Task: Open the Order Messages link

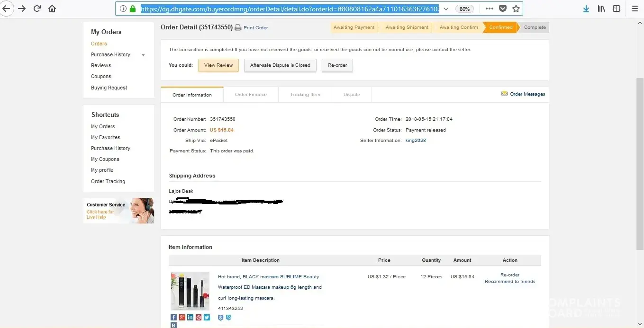Action: [527, 94]
